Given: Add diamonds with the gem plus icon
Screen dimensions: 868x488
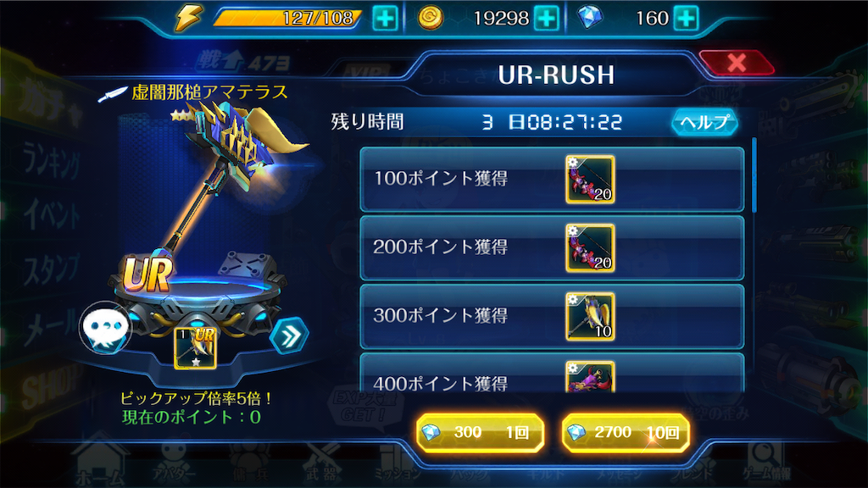Looking at the screenshot, I should (686, 19).
